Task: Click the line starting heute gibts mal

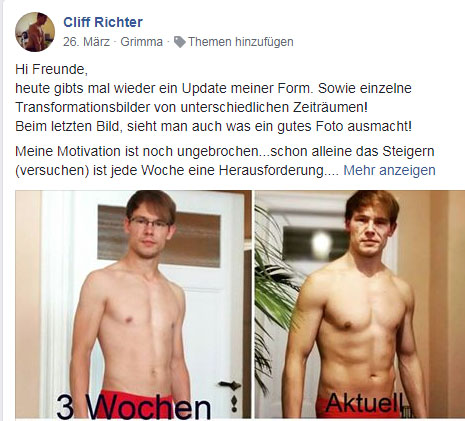Action: (213, 88)
